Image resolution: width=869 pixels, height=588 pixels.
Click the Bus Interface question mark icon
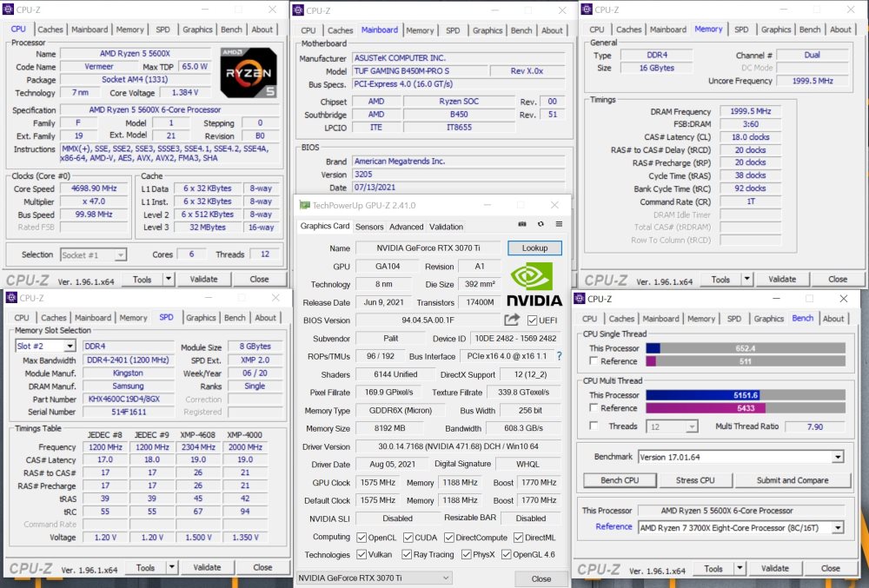(x=559, y=356)
